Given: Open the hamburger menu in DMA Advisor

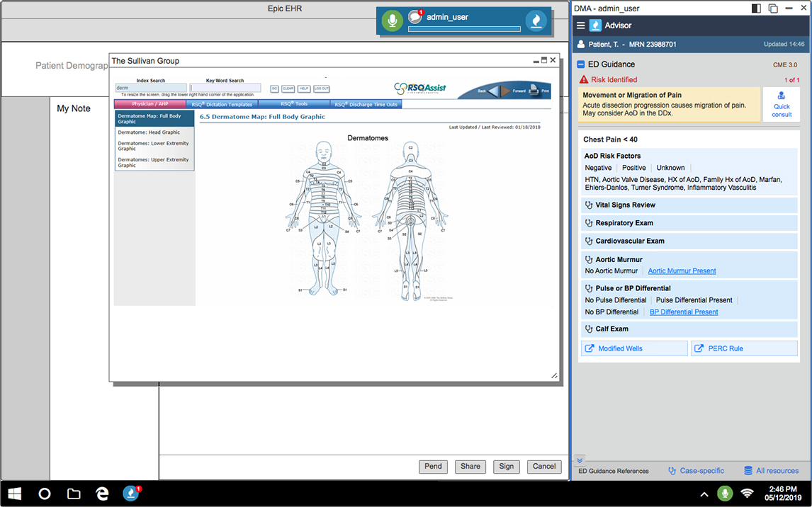Looking at the screenshot, I should pyautogui.click(x=580, y=25).
